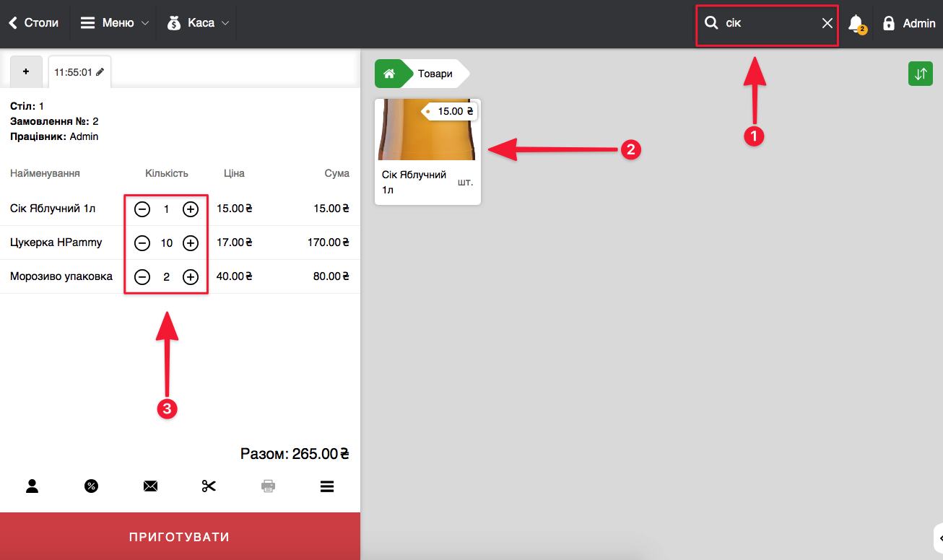Open the notifications bell
Image resolution: width=943 pixels, height=560 pixels.
856,23
